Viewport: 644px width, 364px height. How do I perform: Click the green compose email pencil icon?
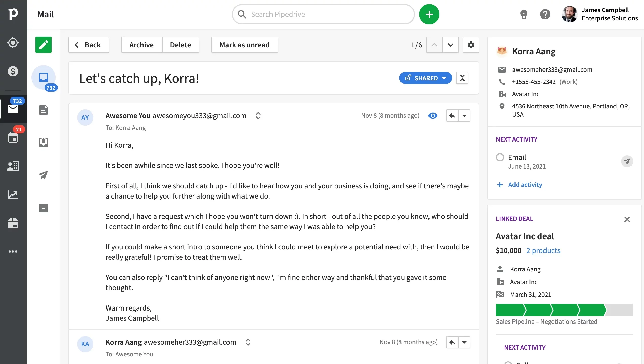(44, 45)
